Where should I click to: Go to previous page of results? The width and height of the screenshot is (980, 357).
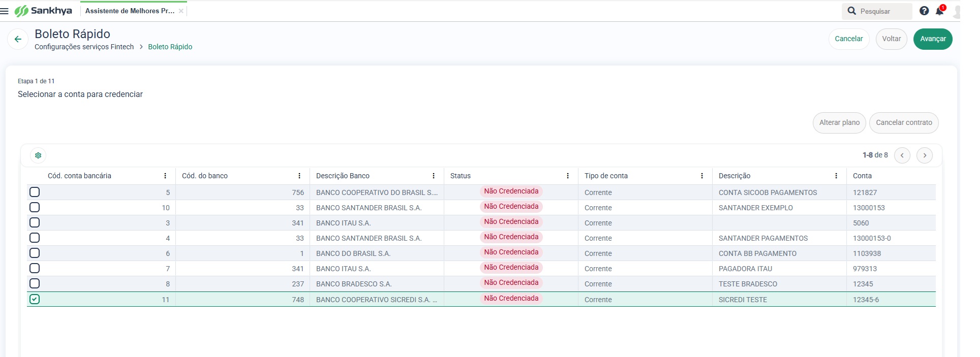(x=902, y=155)
